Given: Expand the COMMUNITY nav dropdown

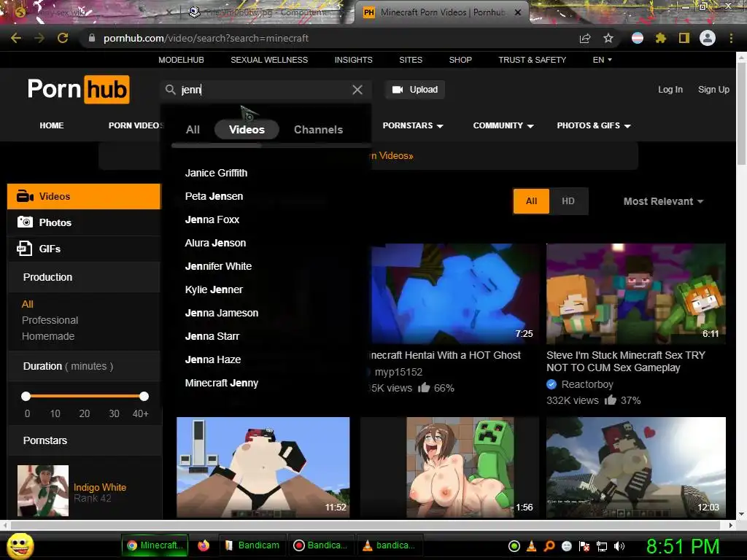Looking at the screenshot, I should (x=503, y=125).
